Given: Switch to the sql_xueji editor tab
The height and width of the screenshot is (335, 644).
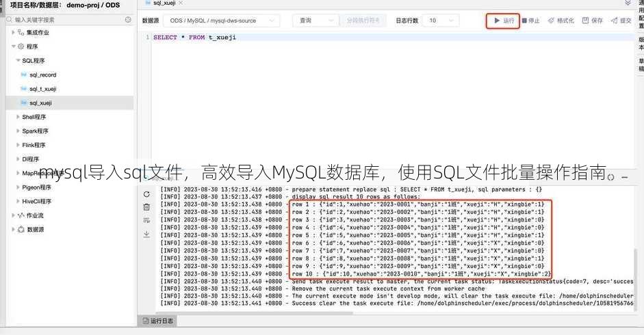Looking at the screenshot, I should point(164,3).
